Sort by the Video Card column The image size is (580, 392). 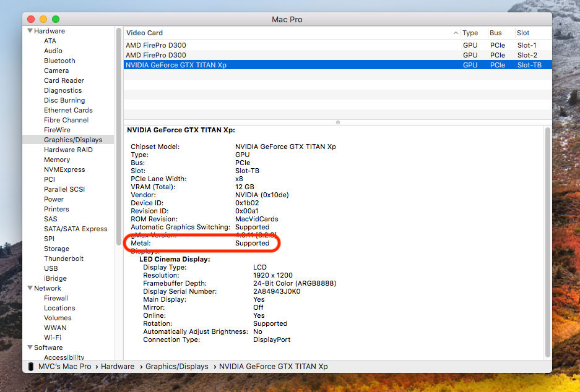(x=144, y=33)
